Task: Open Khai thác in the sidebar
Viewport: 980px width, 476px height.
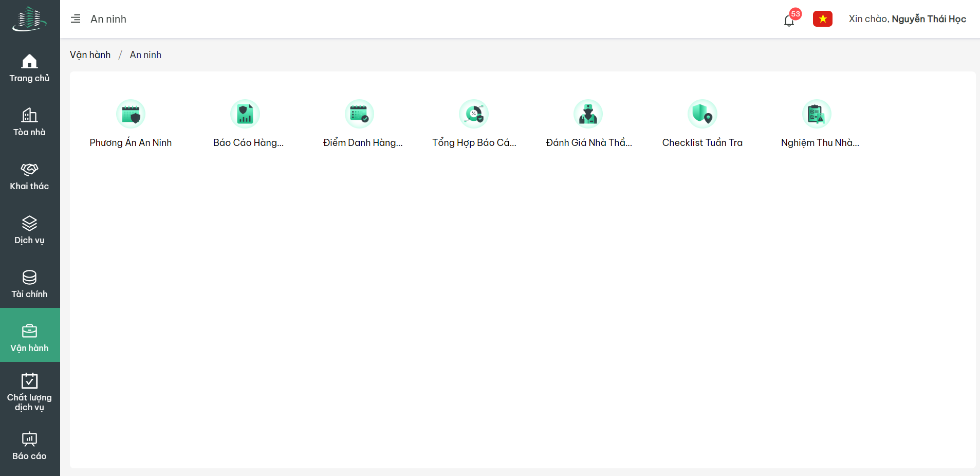Action: tap(30, 176)
